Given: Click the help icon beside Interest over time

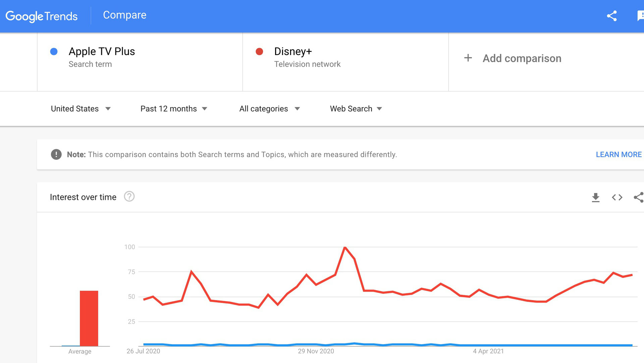Looking at the screenshot, I should click(x=129, y=197).
